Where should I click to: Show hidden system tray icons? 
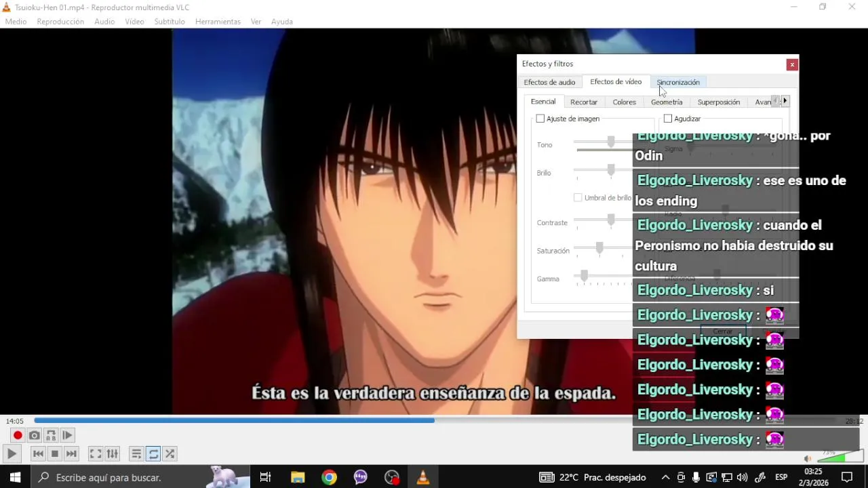pos(666,477)
